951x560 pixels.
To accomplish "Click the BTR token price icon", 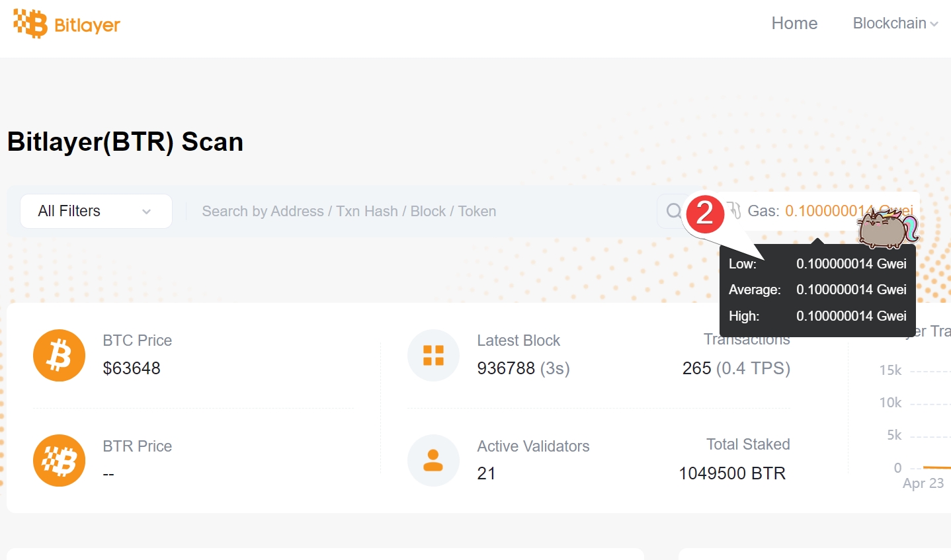I will [60, 460].
